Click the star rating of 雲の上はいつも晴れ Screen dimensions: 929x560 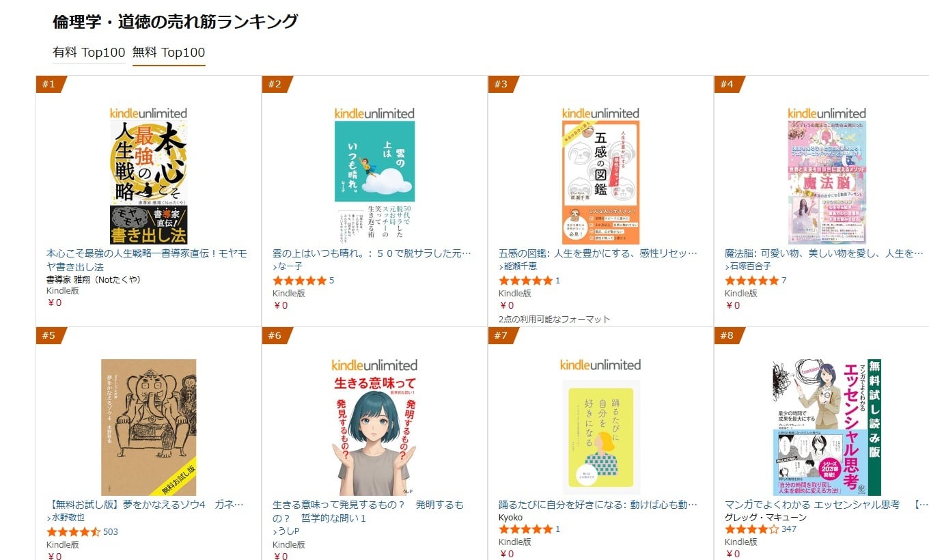tap(299, 281)
